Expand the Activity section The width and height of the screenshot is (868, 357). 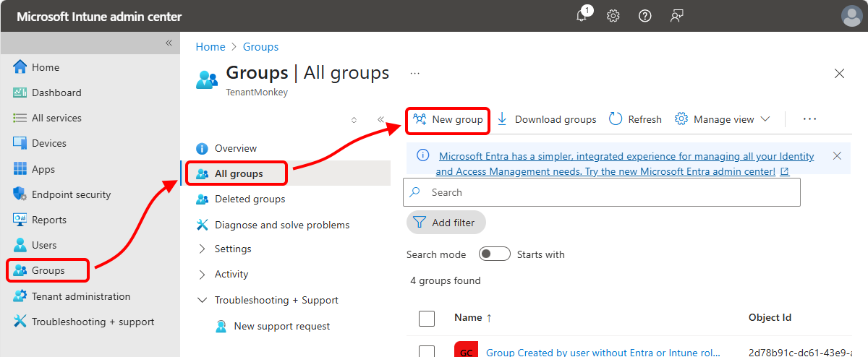(223, 274)
